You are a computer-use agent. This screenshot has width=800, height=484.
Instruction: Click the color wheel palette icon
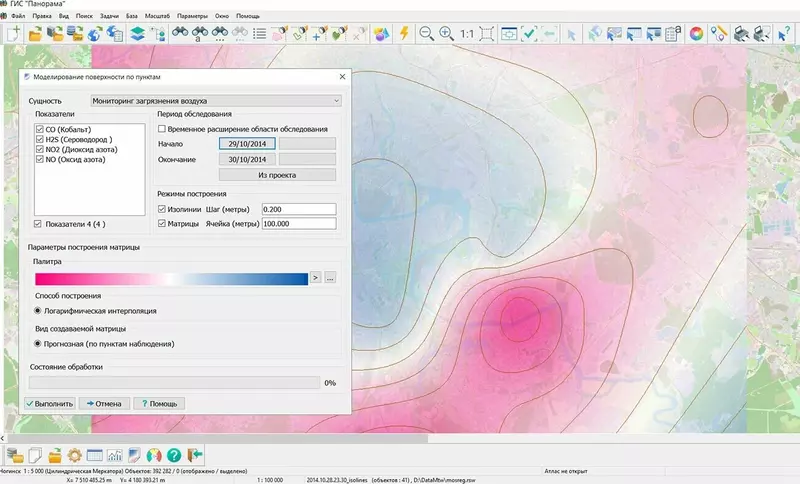pos(696,33)
